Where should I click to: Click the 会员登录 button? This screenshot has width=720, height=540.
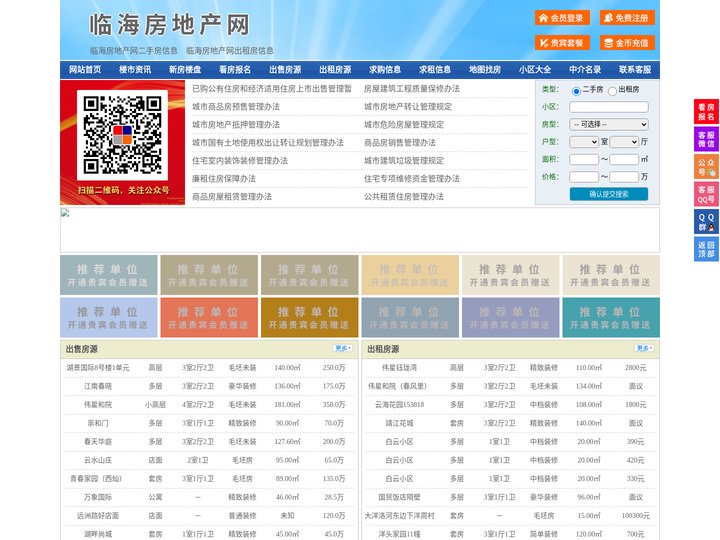pyautogui.click(x=562, y=18)
